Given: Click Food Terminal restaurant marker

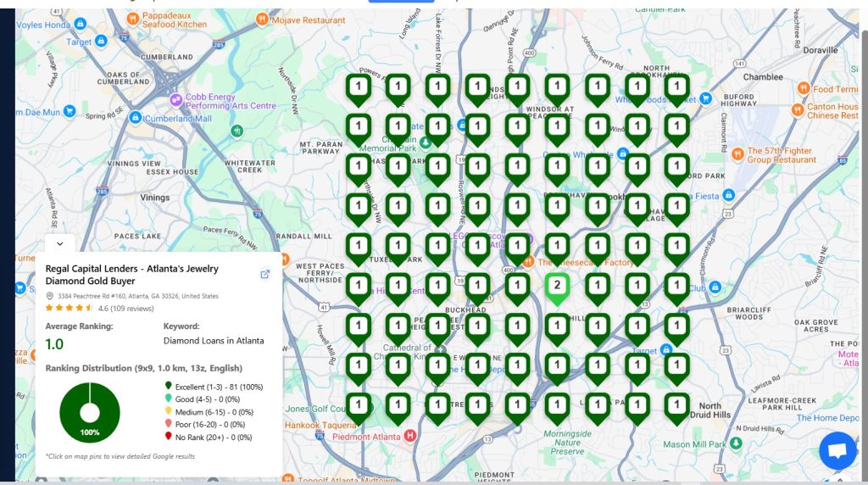Looking at the screenshot, I should 804,88.
